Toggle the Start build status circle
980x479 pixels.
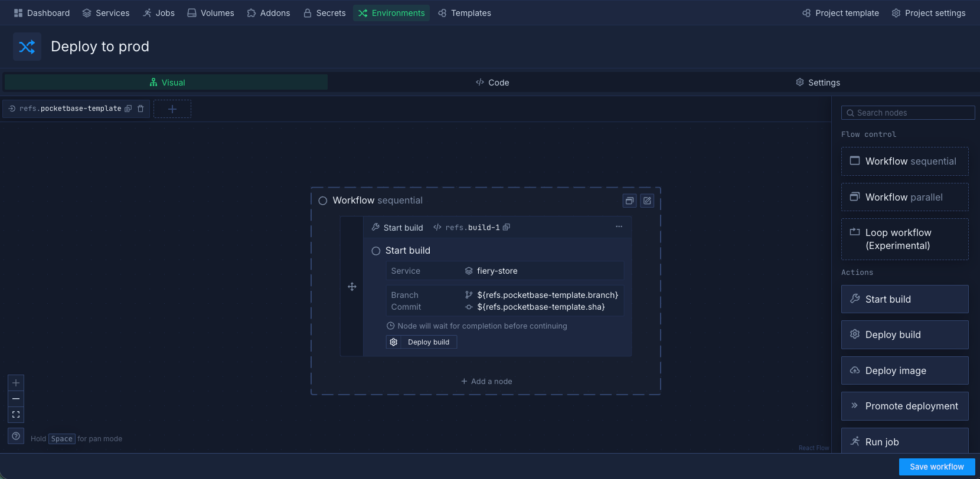pos(376,251)
